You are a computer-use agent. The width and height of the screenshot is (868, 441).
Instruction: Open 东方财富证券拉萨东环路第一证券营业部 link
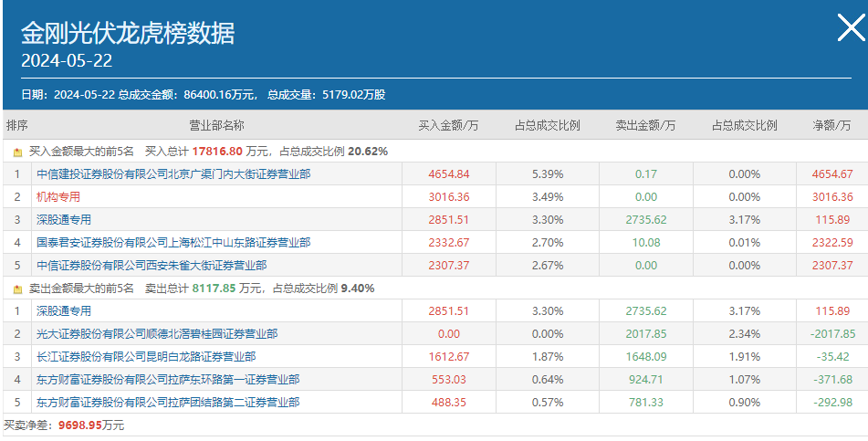(168, 380)
